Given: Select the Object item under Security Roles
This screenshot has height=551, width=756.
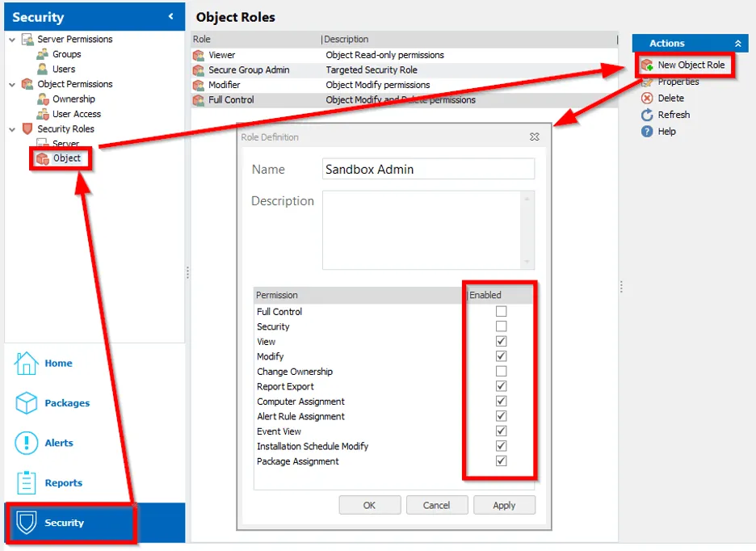Looking at the screenshot, I should click(66, 158).
